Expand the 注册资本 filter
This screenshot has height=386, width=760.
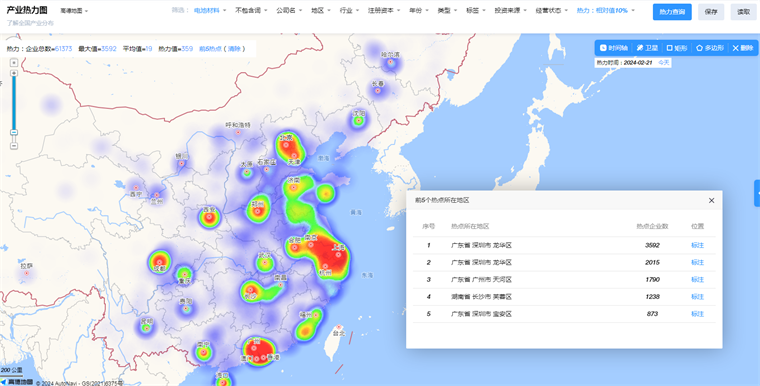384,10
